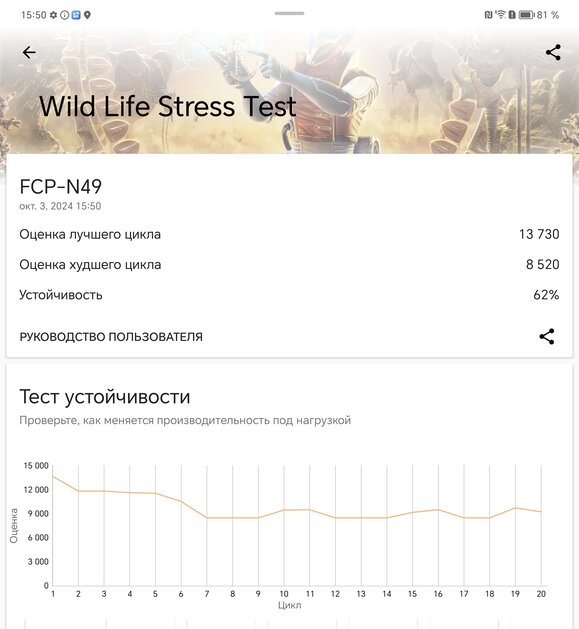Tap the settings gear in the status bar
The height and width of the screenshot is (629, 579).
(53, 15)
